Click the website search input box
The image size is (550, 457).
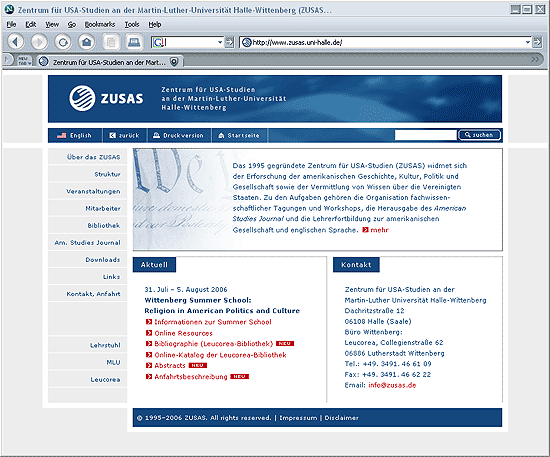click(425, 135)
